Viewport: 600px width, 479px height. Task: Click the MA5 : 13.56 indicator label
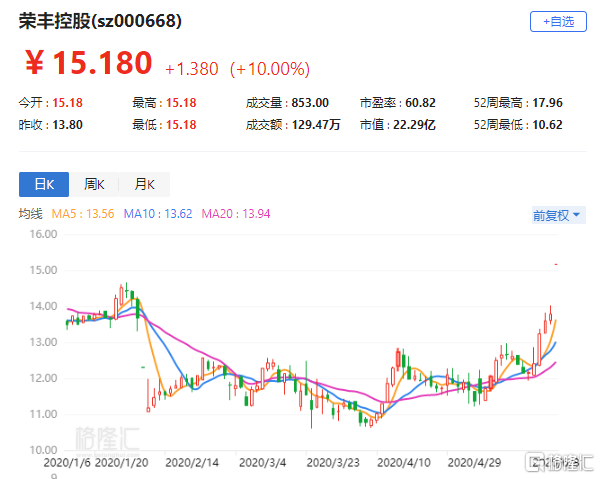(83, 213)
